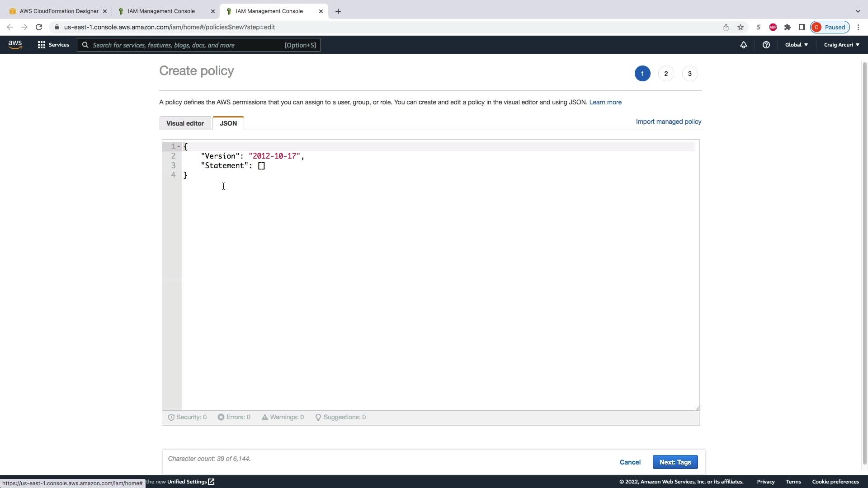Reload the page with refresh icon
868x488 pixels.
coord(39,27)
